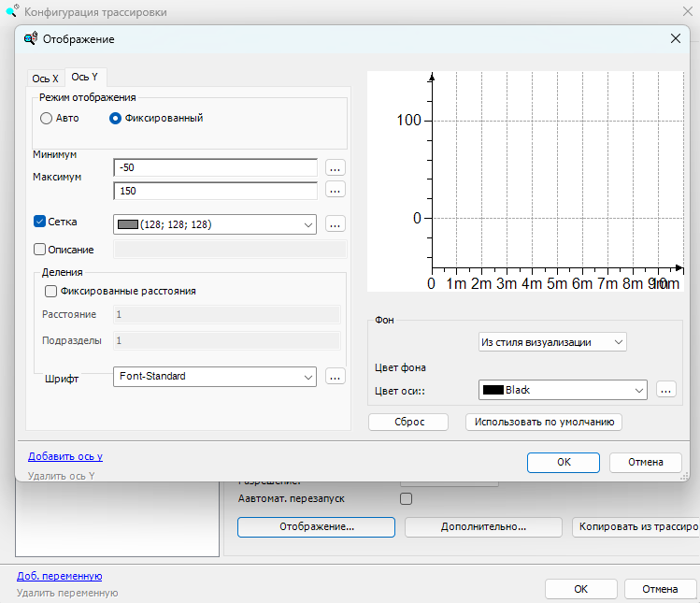This screenshot has width=700, height=603.
Task: Open axis color ellipsis button
Action: click(x=665, y=390)
